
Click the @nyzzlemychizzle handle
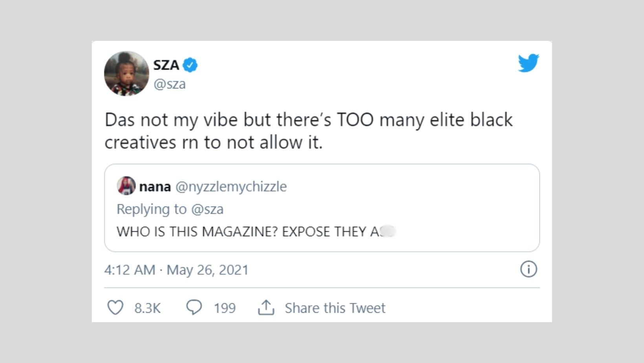231,187
